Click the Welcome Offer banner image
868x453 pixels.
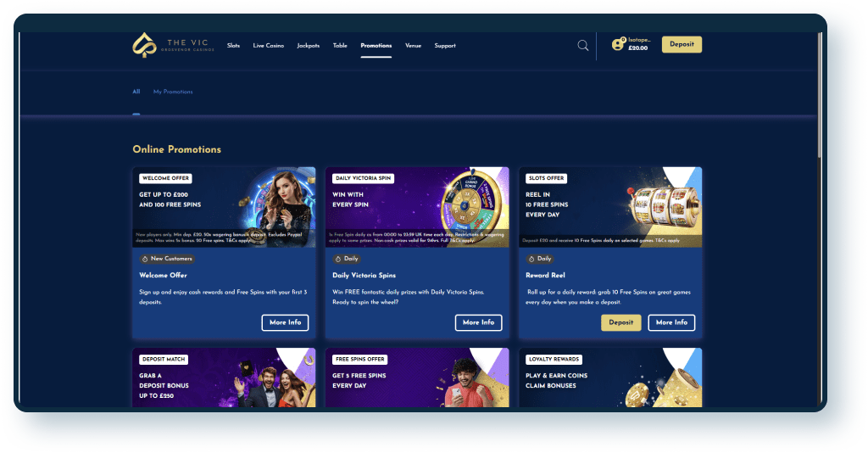point(224,207)
